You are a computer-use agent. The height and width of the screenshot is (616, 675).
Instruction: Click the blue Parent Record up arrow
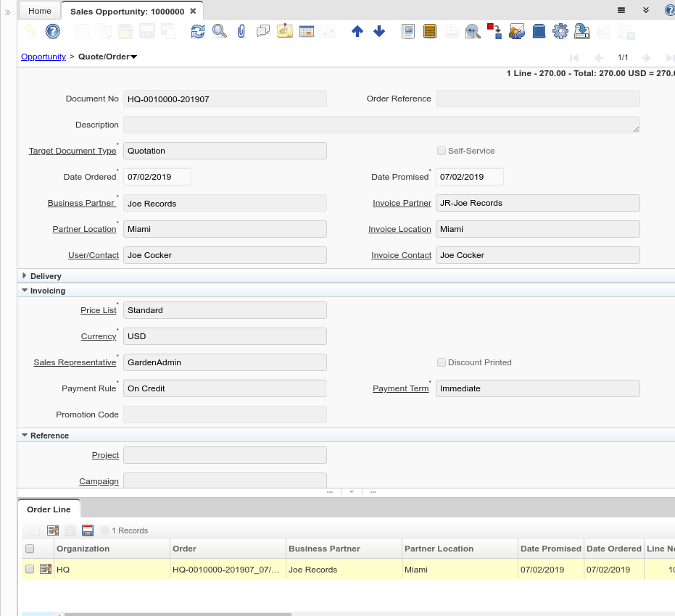click(357, 31)
